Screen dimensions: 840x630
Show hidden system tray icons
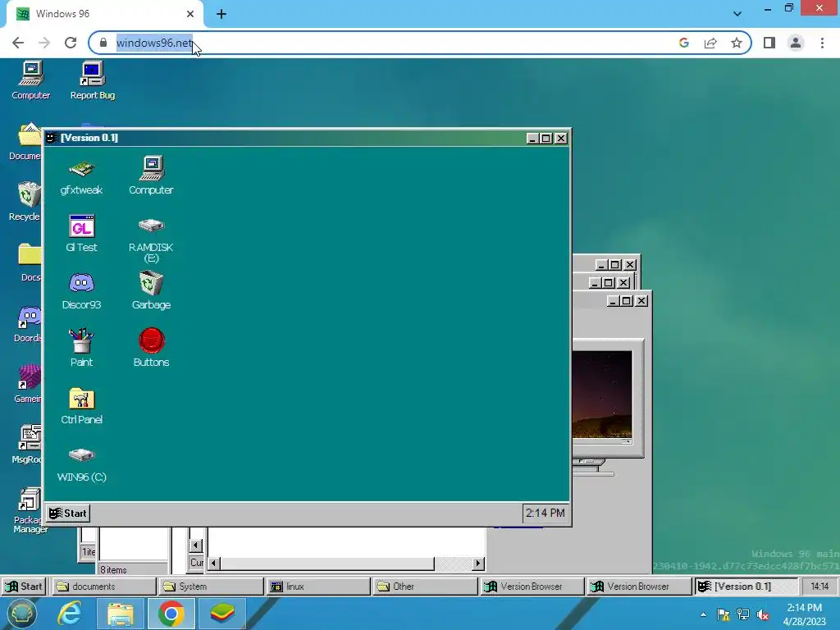click(703, 614)
